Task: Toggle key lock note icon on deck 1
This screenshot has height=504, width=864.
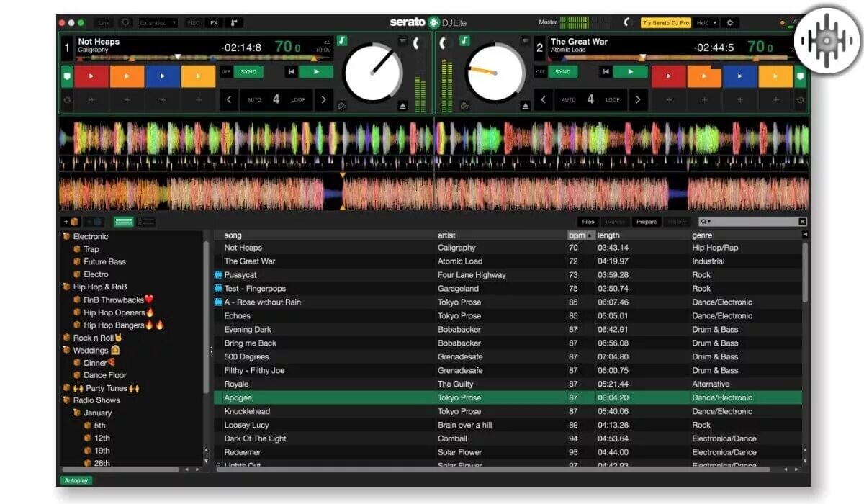Action: coord(342,41)
